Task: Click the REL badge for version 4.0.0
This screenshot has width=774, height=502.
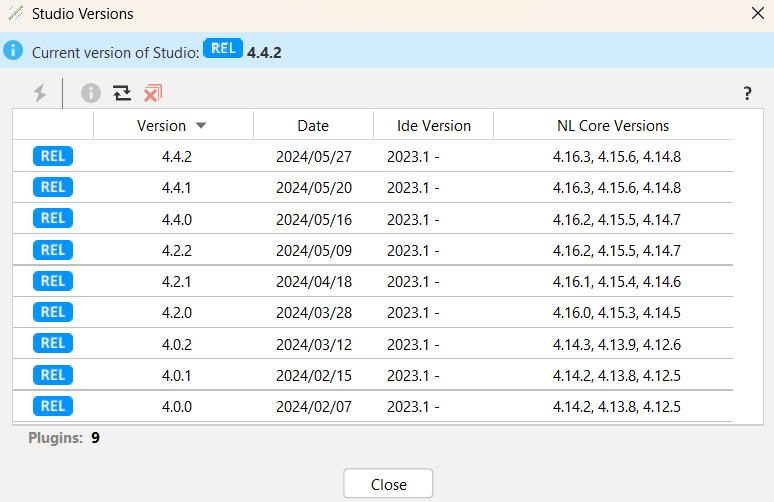Action: click(53, 405)
